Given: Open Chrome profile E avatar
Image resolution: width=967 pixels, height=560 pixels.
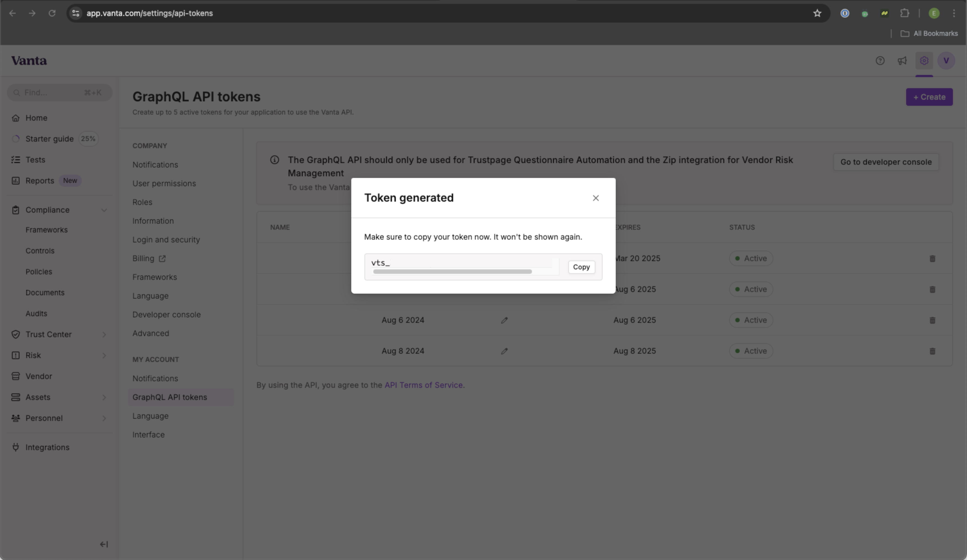Looking at the screenshot, I should pyautogui.click(x=934, y=13).
